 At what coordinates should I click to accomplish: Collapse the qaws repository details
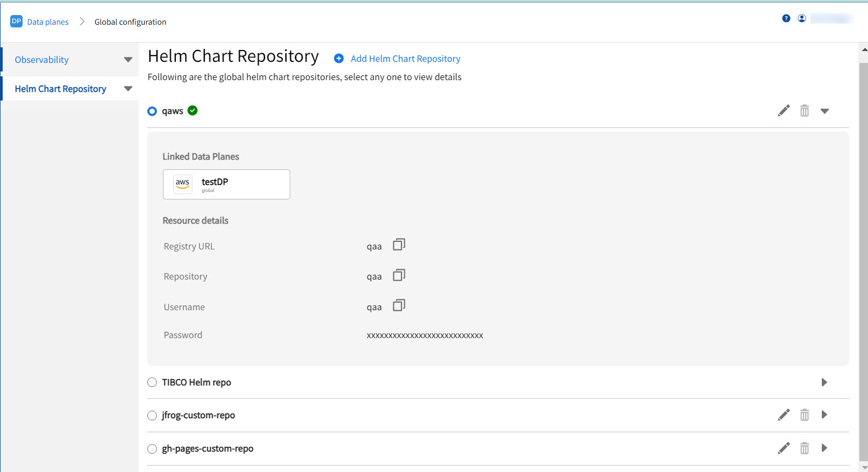click(824, 111)
